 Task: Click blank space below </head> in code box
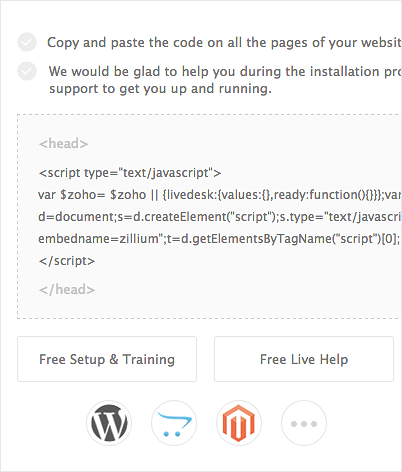[x=209, y=308]
